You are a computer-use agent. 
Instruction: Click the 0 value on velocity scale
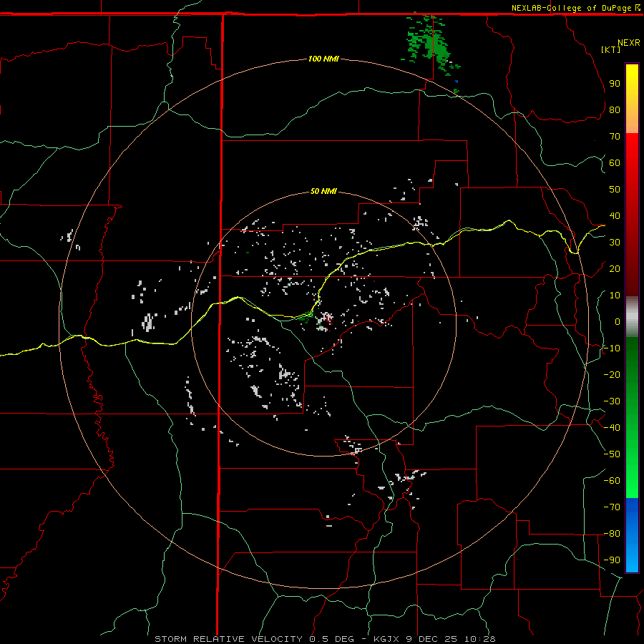point(618,322)
